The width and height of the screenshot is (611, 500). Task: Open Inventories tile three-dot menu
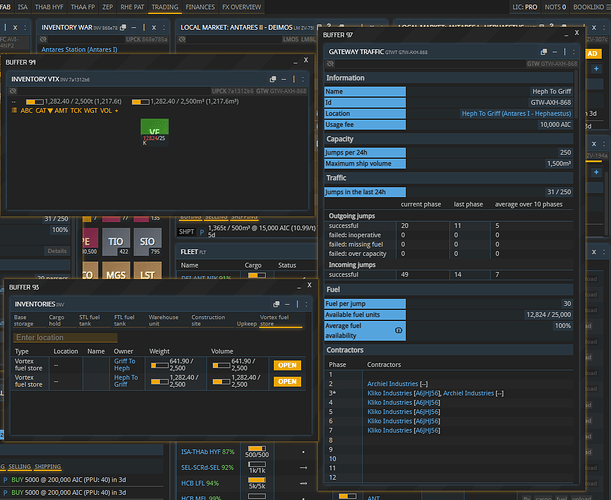[306, 303]
